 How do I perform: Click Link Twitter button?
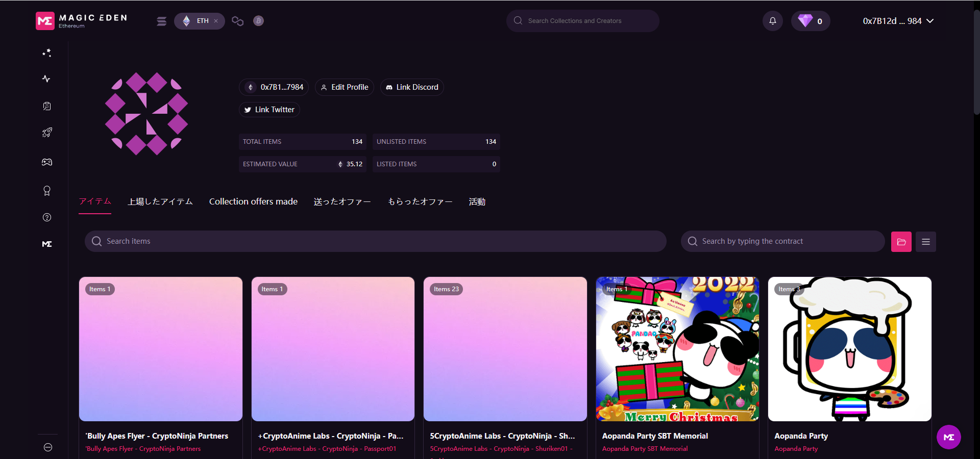[269, 110]
